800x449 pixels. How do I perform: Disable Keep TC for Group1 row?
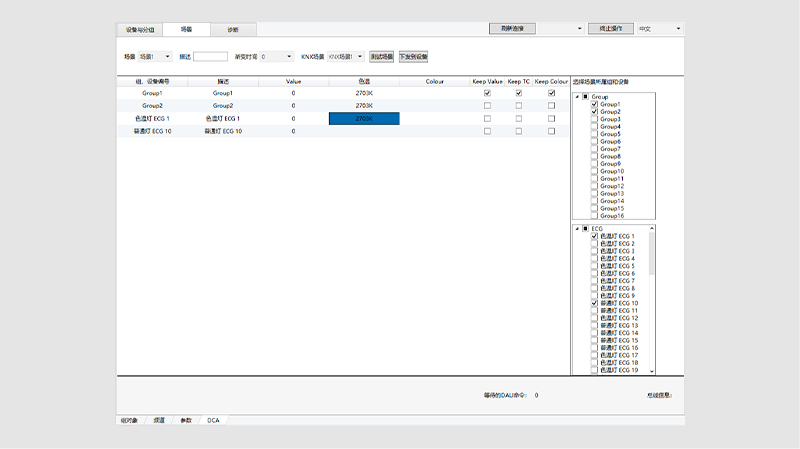coord(518,93)
